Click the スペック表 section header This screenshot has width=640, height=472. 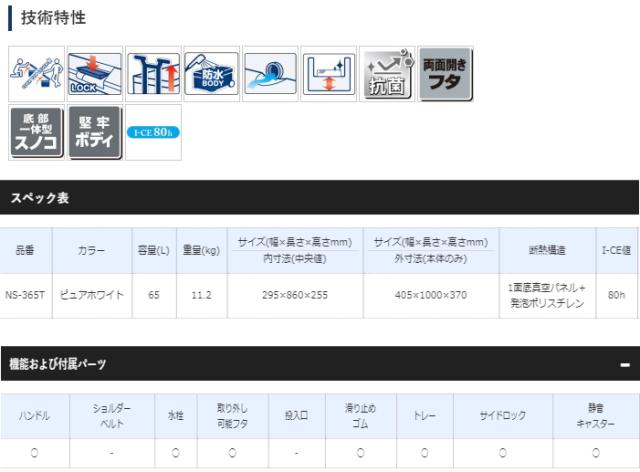(x=319, y=198)
